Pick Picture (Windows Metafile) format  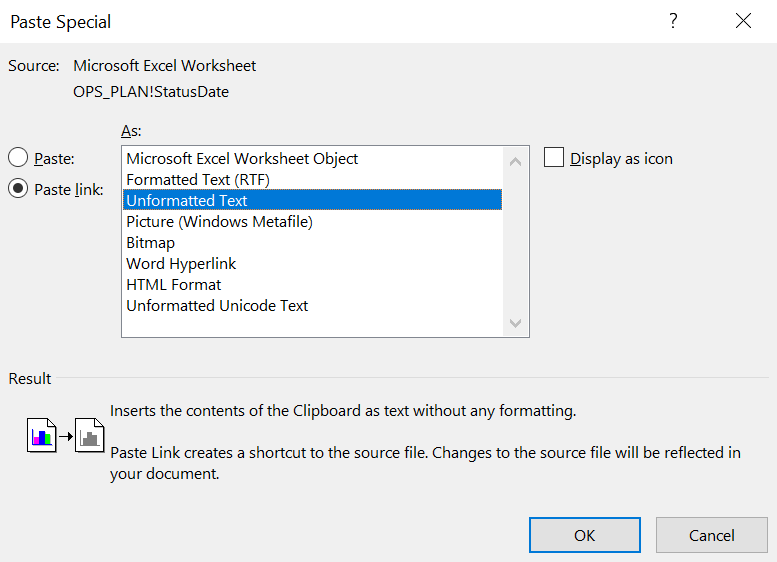pyautogui.click(x=219, y=221)
